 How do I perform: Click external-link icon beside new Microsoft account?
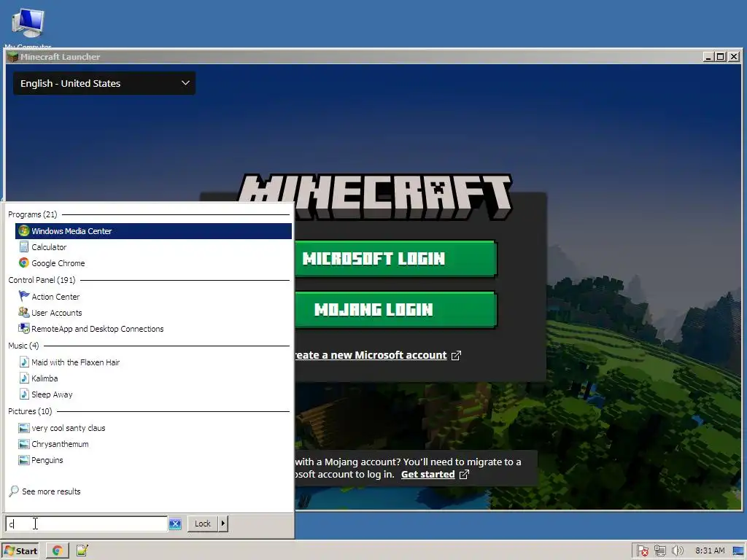(456, 355)
